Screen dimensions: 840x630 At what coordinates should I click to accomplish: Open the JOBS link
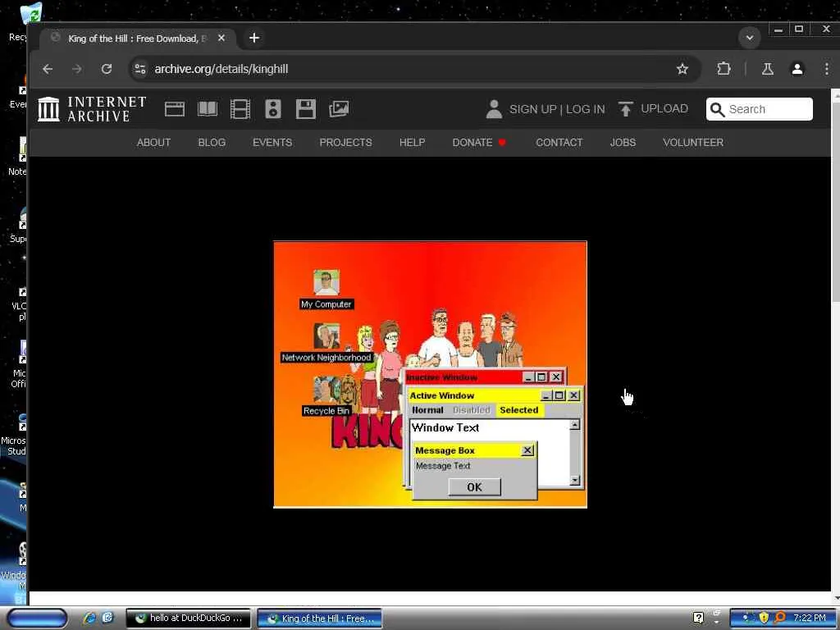click(x=623, y=143)
